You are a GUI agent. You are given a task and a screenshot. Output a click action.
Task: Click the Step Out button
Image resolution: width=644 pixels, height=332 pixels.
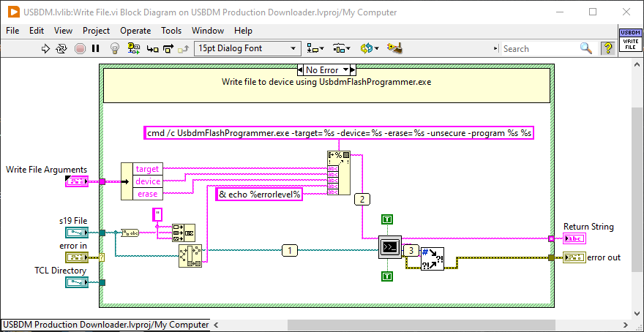183,49
